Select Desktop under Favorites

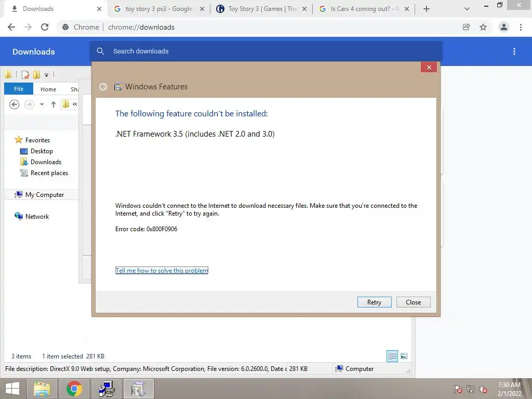tap(42, 151)
